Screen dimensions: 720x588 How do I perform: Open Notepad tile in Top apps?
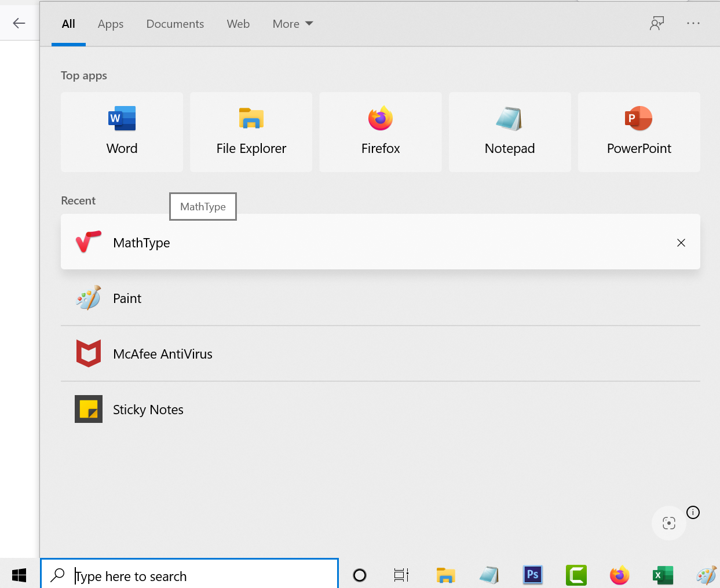510,132
